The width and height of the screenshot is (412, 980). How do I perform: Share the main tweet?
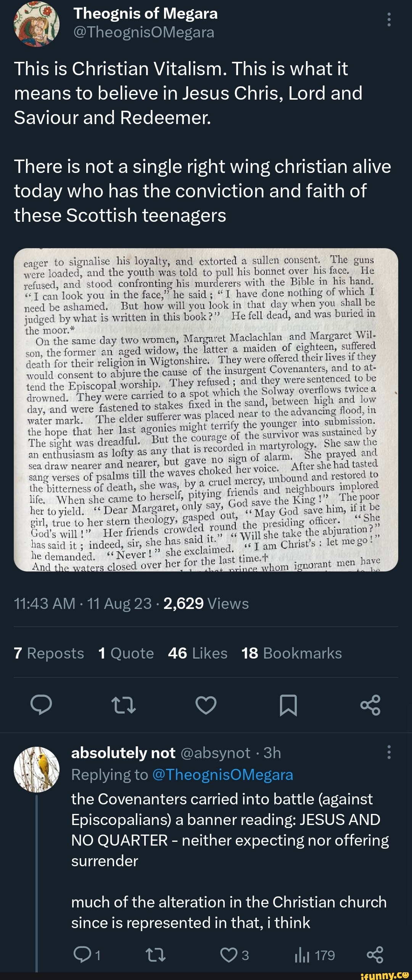(x=370, y=705)
